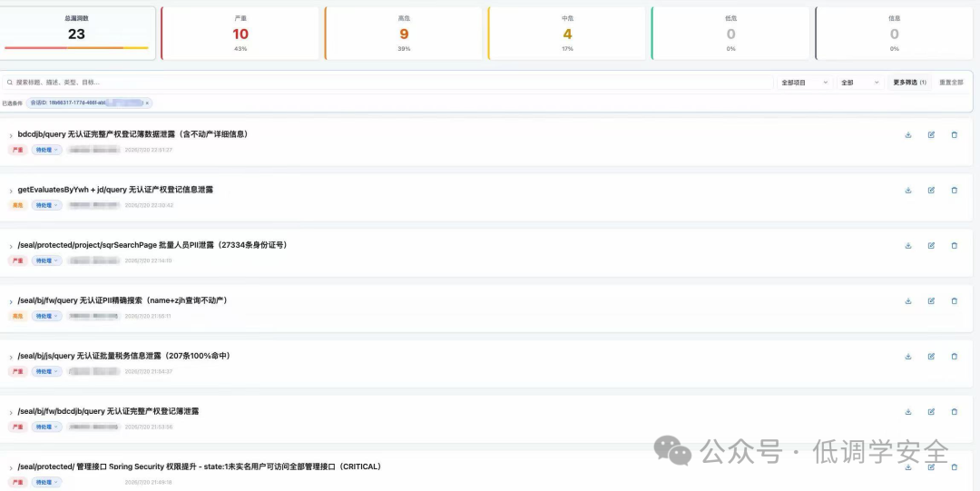Viewport: 980px width, 491px height.
Task: Click 重置全部 to reset filters
Action: point(951,83)
